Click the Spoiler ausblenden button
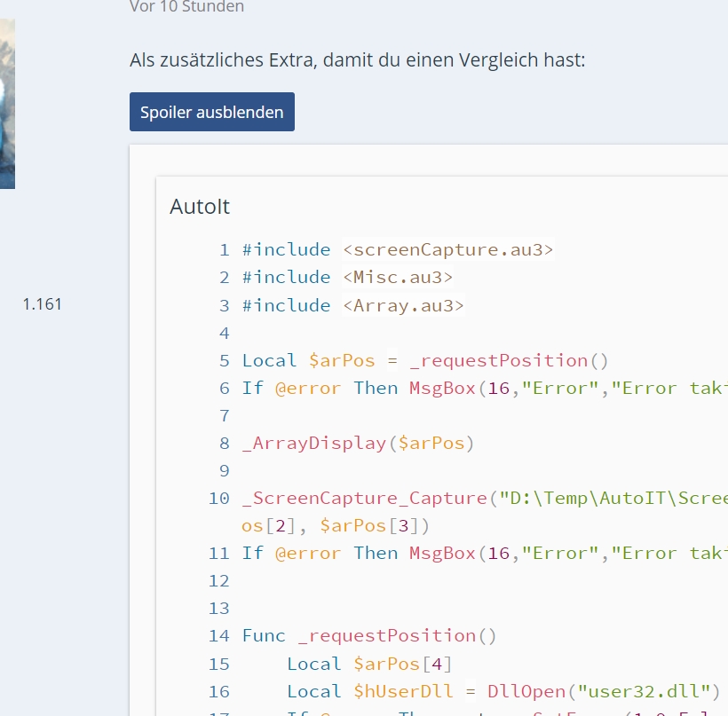Screen dimensions: 728x716 pyautogui.click(x=211, y=113)
